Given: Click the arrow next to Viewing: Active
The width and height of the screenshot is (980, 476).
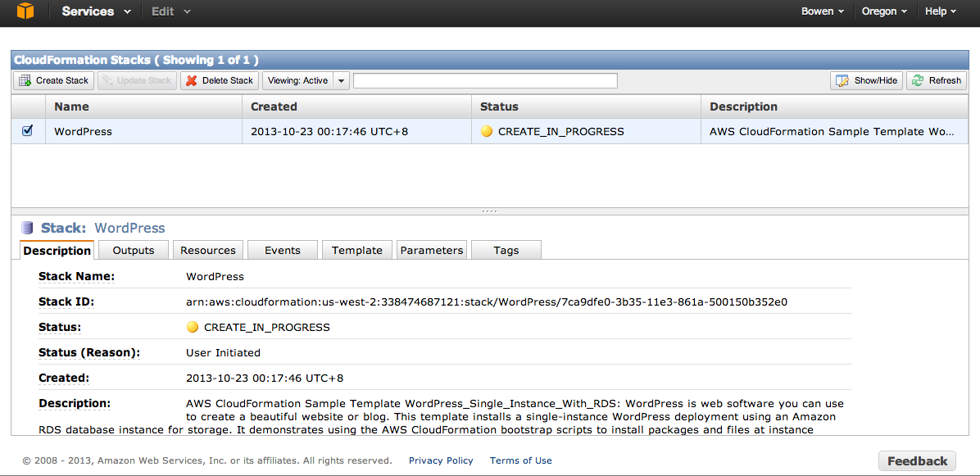Looking at the screenshot, I should tap(341, 80).
